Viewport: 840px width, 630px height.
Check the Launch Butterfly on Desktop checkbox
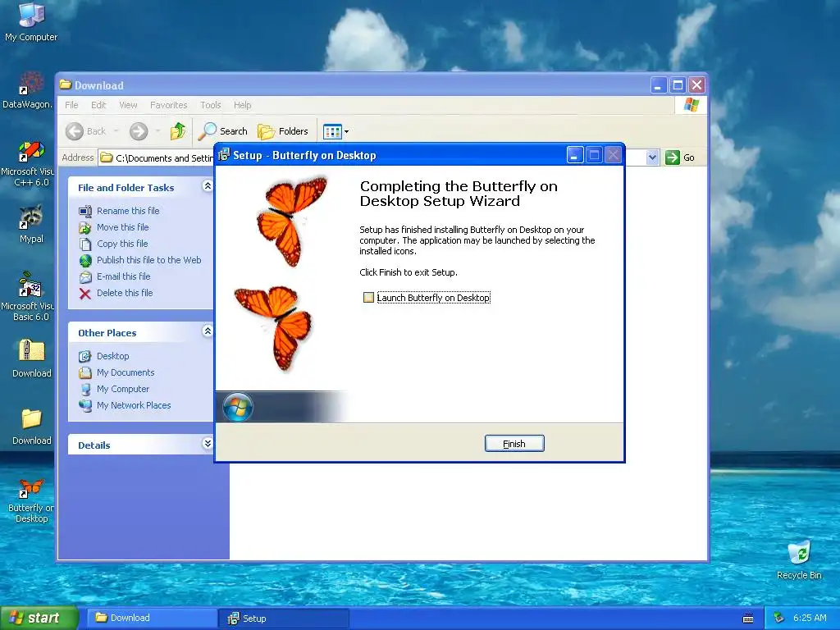pos(368,297)
